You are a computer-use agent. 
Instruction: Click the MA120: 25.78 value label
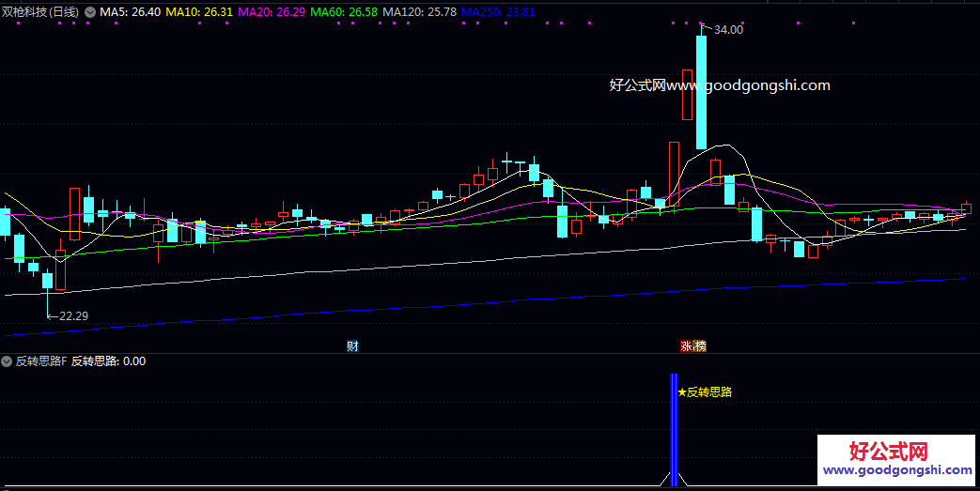(419, 12)
